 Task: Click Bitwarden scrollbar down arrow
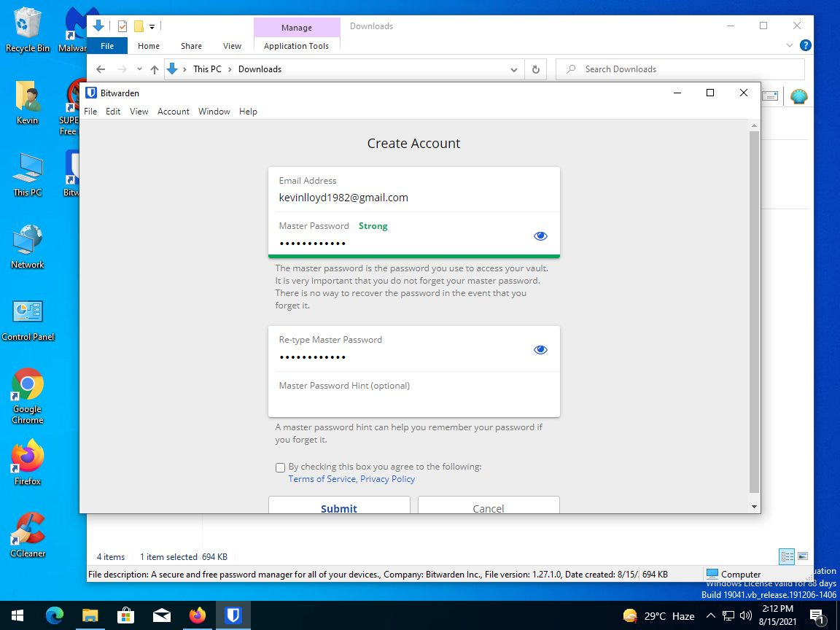(754, 507)
